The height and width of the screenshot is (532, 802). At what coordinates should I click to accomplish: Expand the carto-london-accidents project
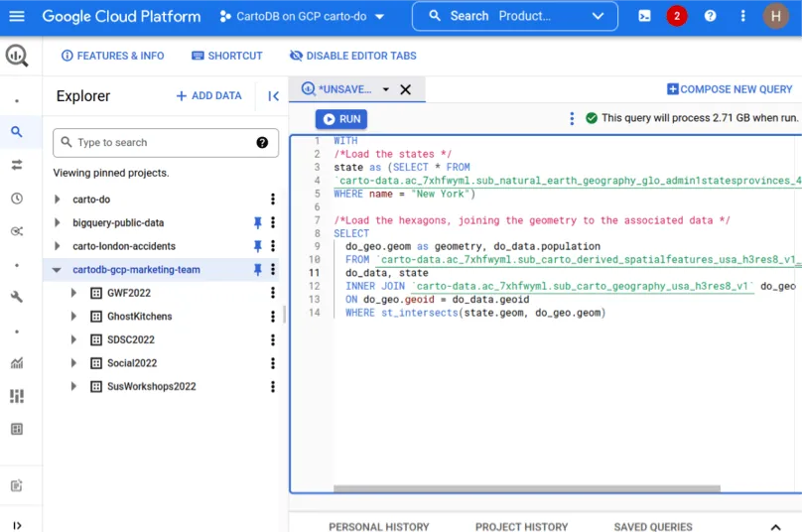(x=58, y=246)
